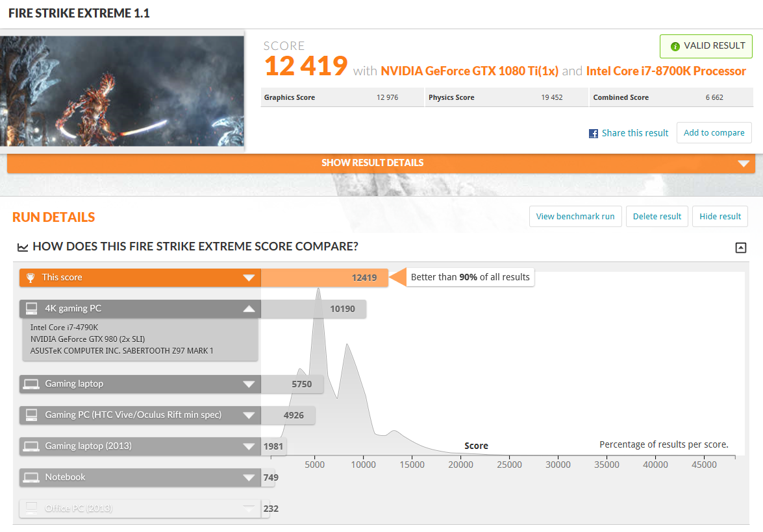This screenshot has width=763, height=532.
Task: Click the Valid Result badge
Action: point(706,46)
